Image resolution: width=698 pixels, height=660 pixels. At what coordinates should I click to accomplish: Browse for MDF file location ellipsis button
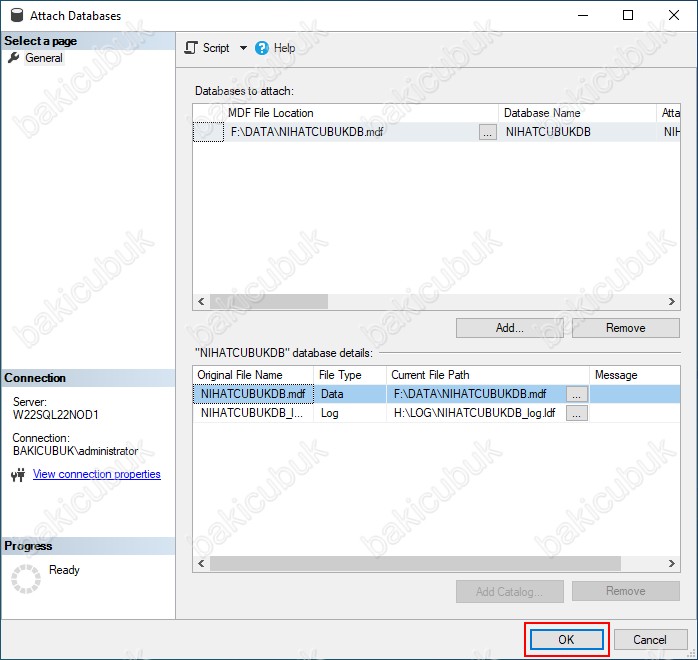tap(487, 132)
